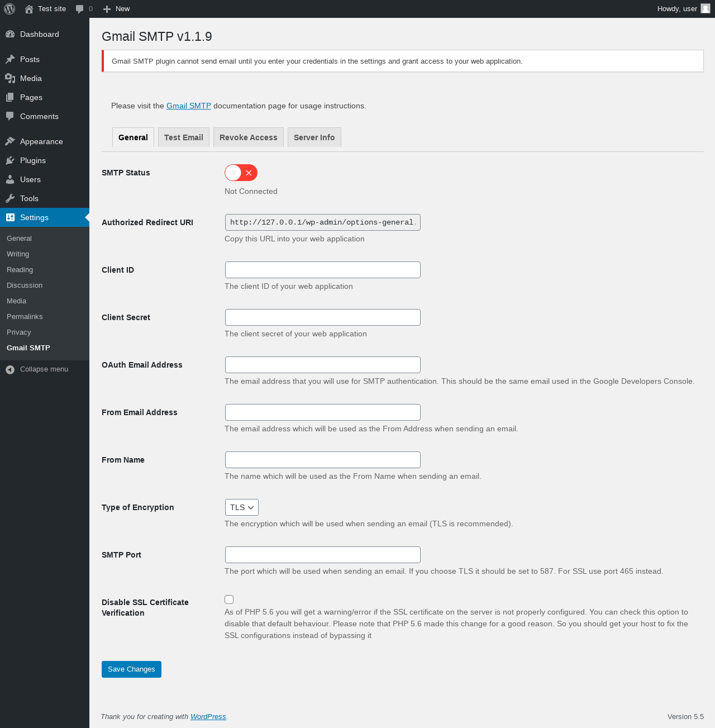Screen dimensions: 715x728
Task: Click the Pages sidebar icon
Action: click(10, 97)
